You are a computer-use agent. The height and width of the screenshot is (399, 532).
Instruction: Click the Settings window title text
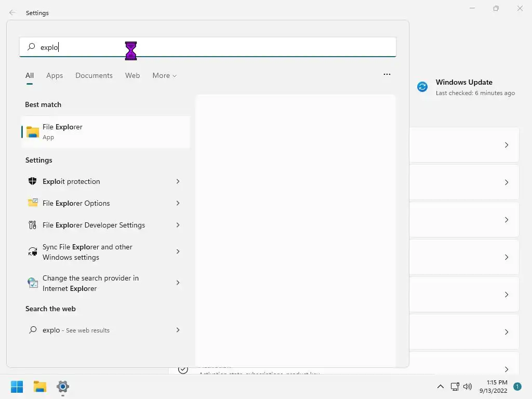coord(37,13)
